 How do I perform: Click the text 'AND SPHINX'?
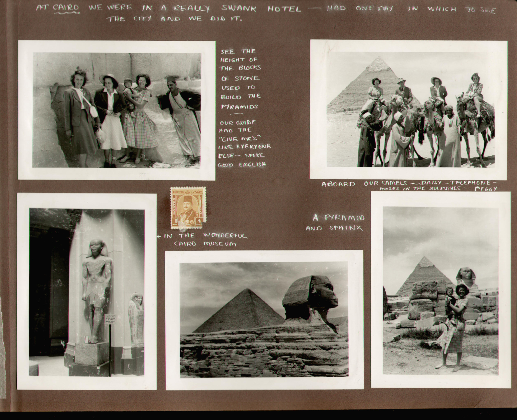pos(334,228)
